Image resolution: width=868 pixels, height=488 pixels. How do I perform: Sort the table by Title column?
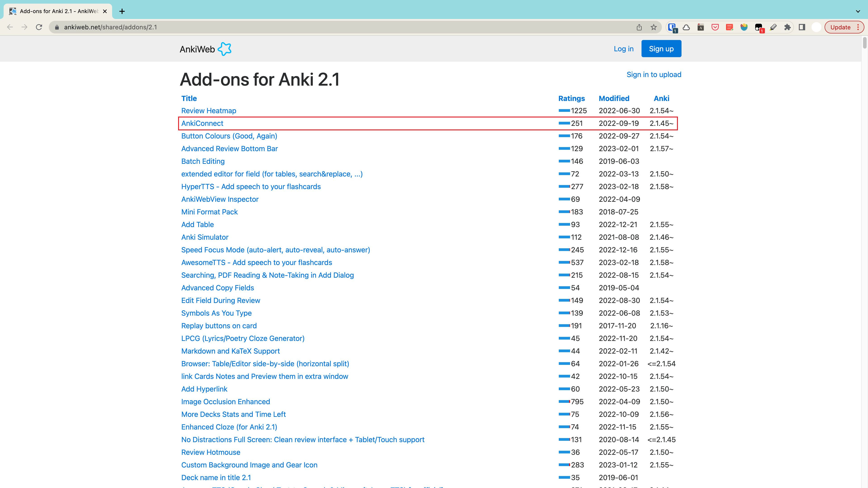point(189,98)
